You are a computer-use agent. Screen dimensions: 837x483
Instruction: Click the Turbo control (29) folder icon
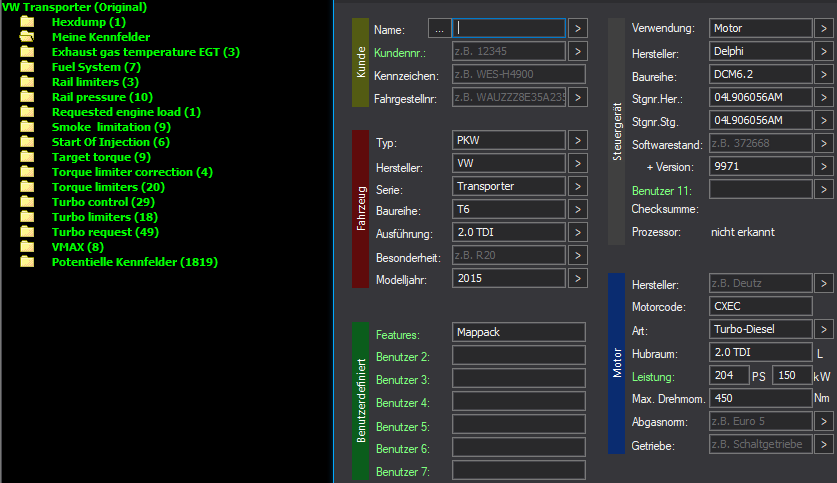point(27,201)
